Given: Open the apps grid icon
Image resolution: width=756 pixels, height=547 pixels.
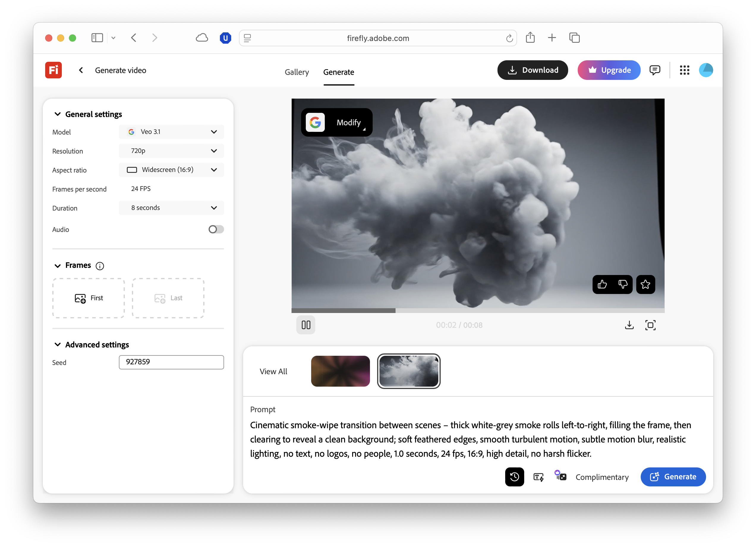Looking at the screenshot, I should [x=684, y=70].
